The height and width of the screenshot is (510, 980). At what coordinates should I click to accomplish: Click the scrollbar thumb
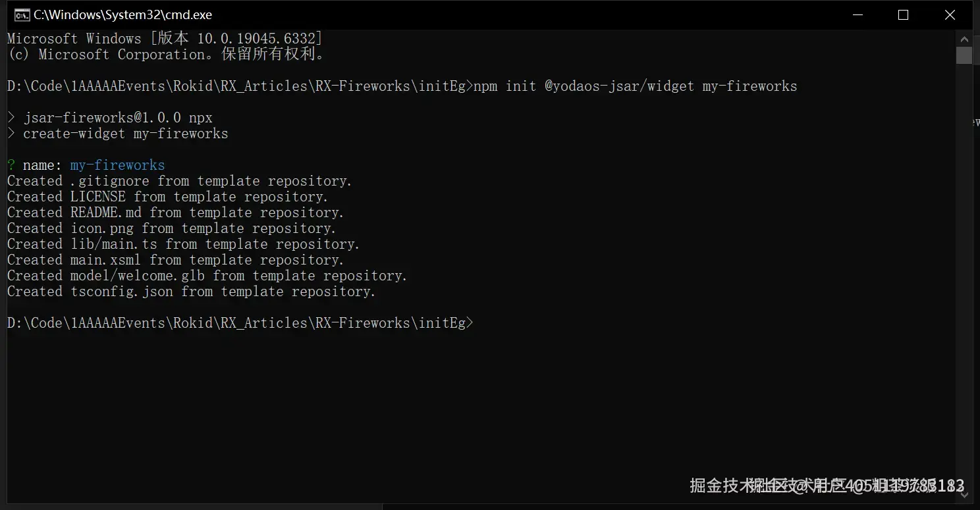point(964,55)
